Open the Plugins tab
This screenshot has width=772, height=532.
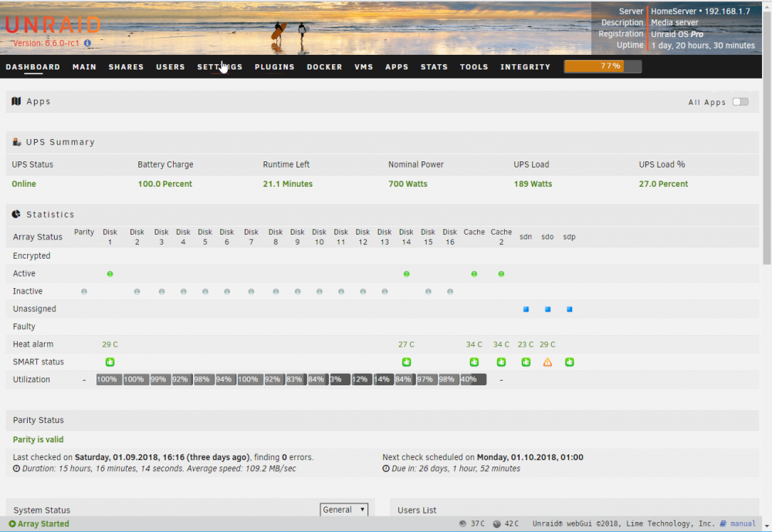[274, 67]
